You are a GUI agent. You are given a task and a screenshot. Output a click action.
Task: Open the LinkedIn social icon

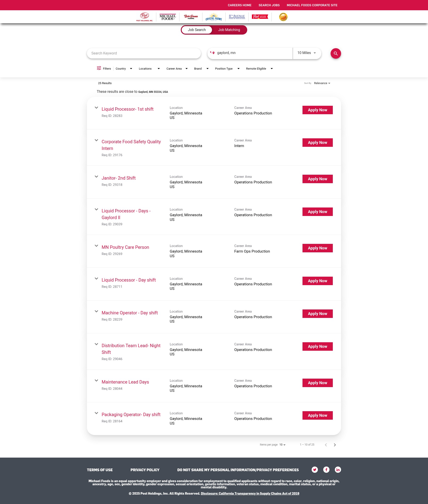click(x=338, y=469)
